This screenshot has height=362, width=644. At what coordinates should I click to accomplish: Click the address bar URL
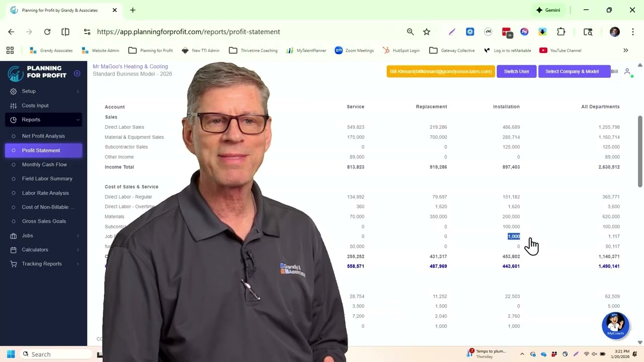point(189,32)
